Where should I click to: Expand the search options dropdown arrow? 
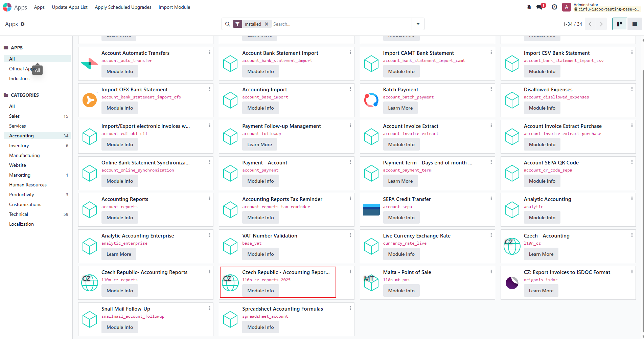pos(418,24)
